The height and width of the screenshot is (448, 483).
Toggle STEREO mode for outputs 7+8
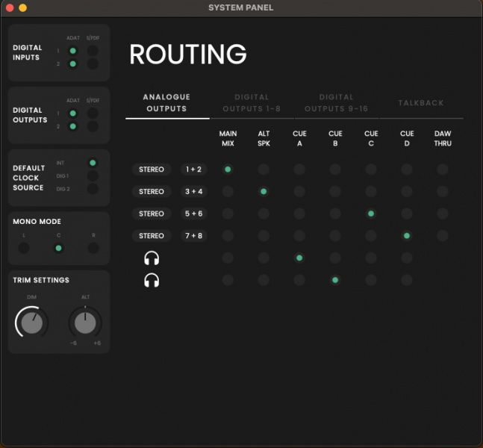(152, 236)
